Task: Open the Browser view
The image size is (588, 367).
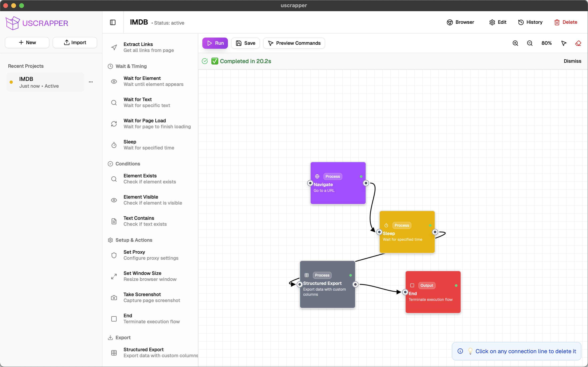Action: (x=460, y=22)
